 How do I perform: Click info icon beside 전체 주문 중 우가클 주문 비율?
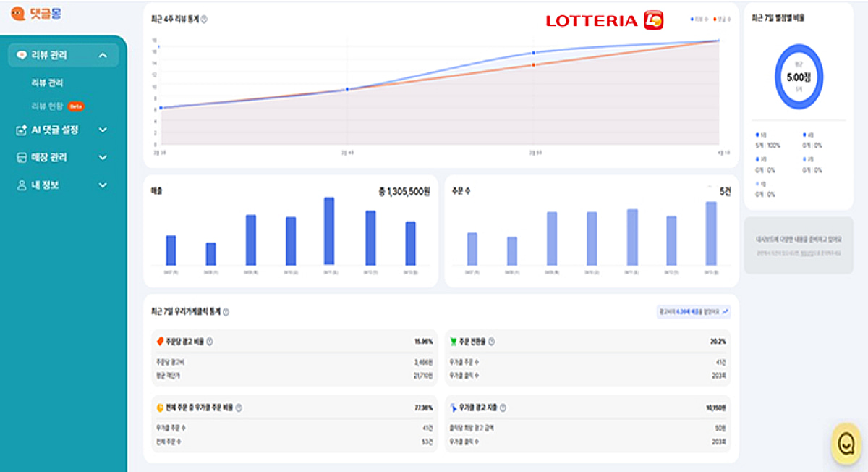tap(238, 408)
